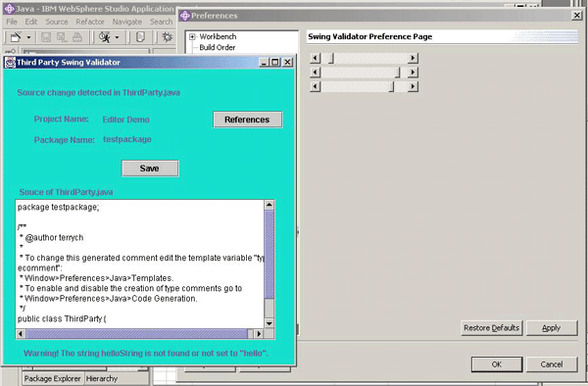The width and height of the screenshot is (588, 386).
Task: Click the 'package testpackage;' source line
Action: (58, 208)
